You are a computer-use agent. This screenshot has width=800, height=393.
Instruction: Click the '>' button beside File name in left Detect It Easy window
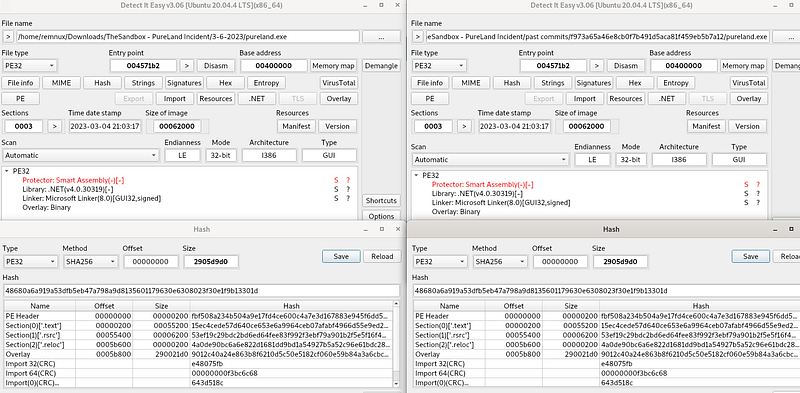click(8, 37)
